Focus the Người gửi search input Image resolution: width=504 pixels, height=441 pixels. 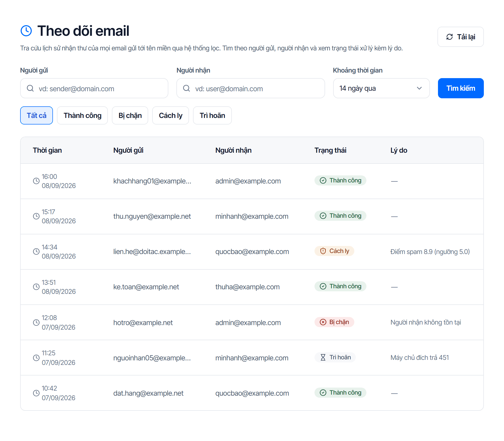[94, 88]
